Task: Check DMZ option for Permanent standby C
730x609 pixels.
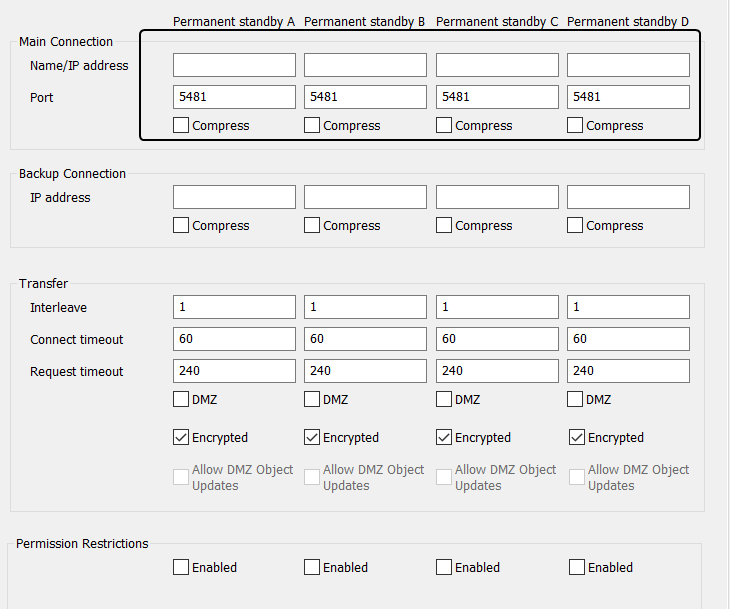Action: (444, 400)
